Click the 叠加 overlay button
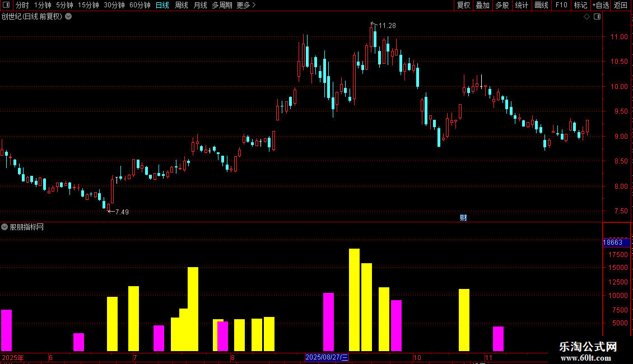The height and width of the screenshot is (364, 633). 482,5
